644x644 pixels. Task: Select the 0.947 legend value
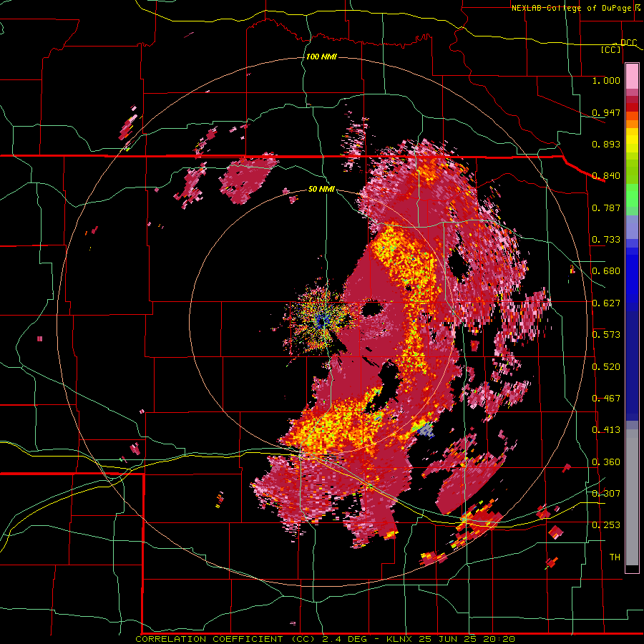click(x=606, y=112)
